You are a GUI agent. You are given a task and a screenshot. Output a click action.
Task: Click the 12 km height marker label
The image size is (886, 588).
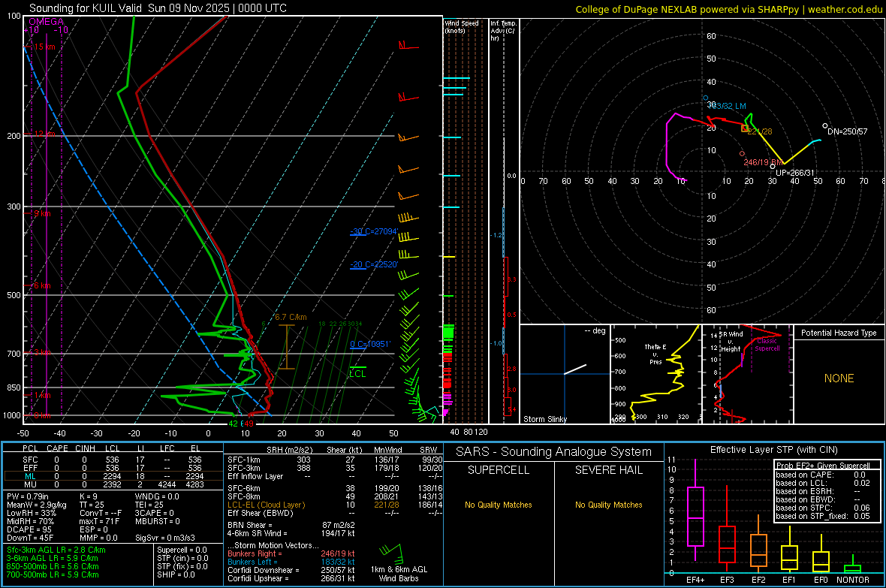[x=44, y=134]
